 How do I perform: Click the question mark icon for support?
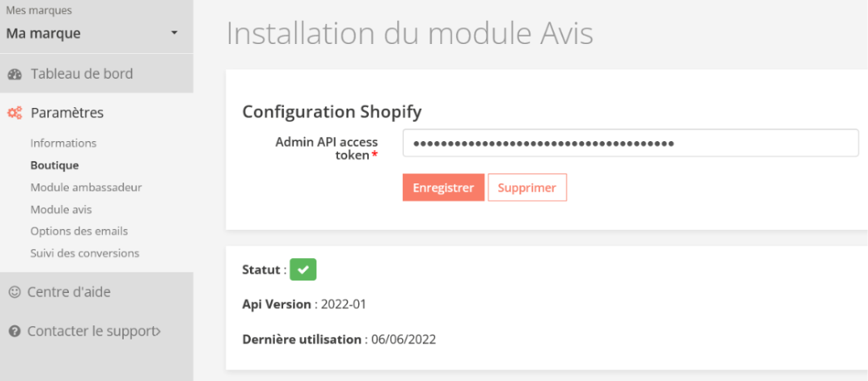click(x=14, y=331)
